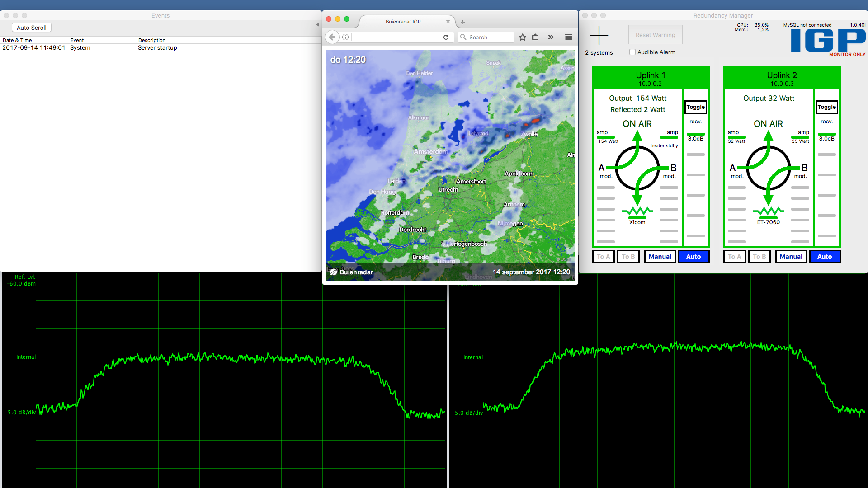Viewport: 868px width, 488px height.
Task: Bookmark page with the star icon
Action: [523, 37]
